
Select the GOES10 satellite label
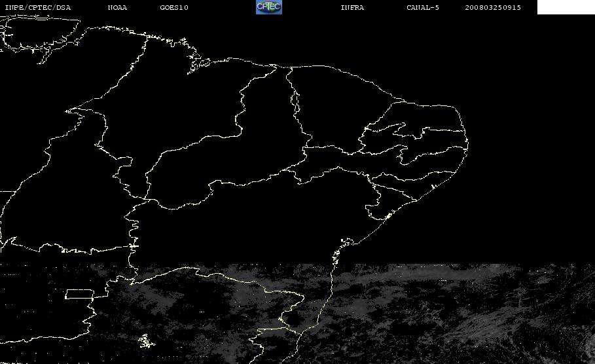tap(174, 8)
